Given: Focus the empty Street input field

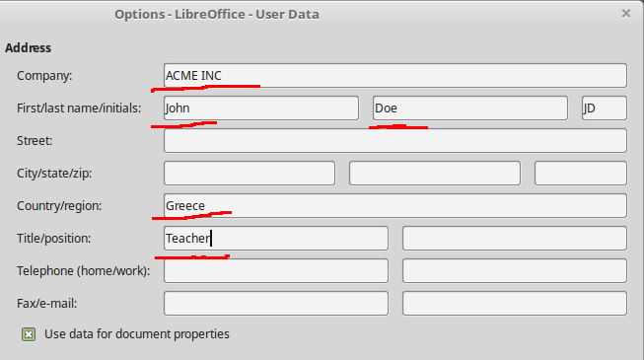Looking at the screenshot, I should coord(395,140).
